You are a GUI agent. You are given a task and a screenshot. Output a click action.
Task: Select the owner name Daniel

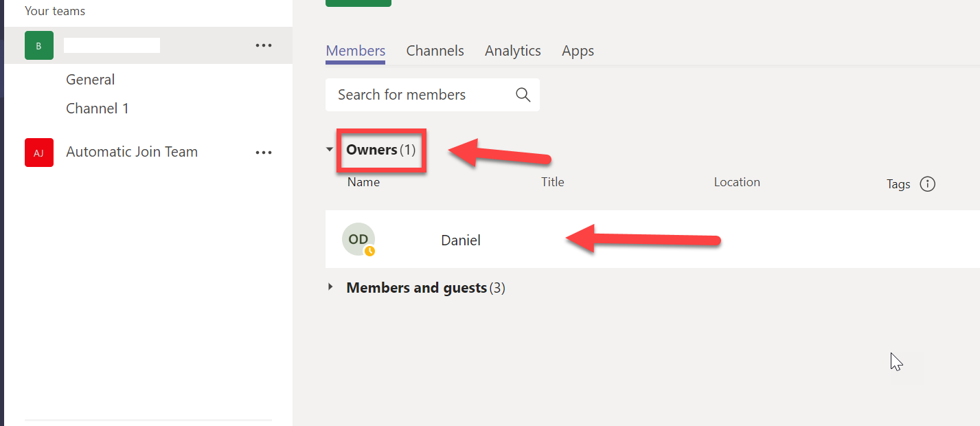point(461,240)
